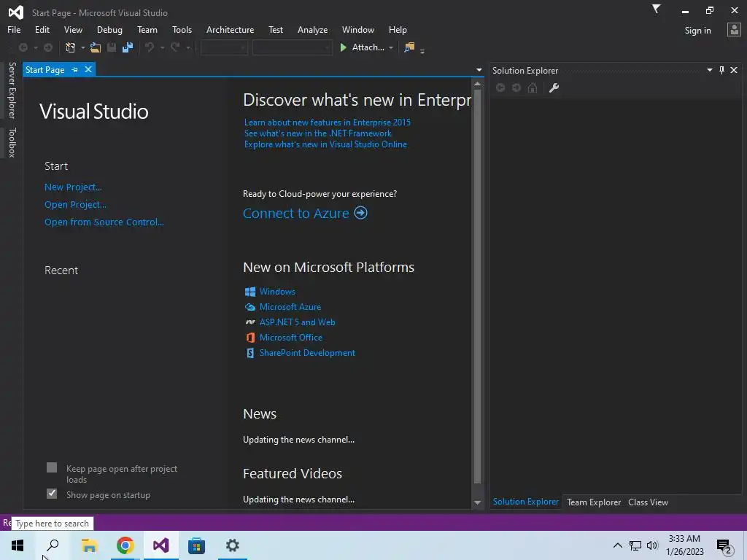Click the Solution Explorer Forward icon
This screenshot has width=747, height=560.
click(x=516, y=87)
